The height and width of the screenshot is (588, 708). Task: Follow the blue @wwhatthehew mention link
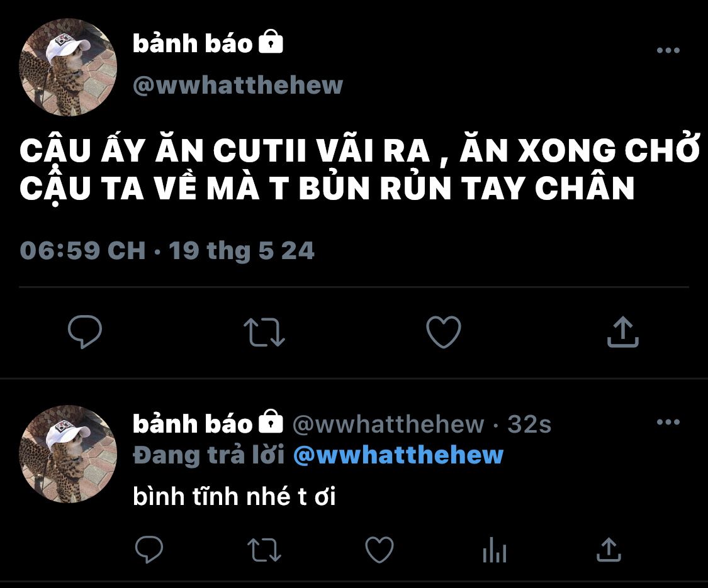398,455
